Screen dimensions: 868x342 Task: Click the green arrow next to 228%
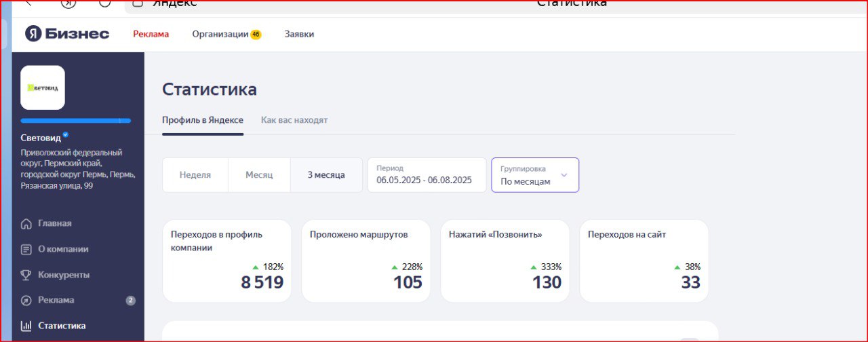coord(395,267)
